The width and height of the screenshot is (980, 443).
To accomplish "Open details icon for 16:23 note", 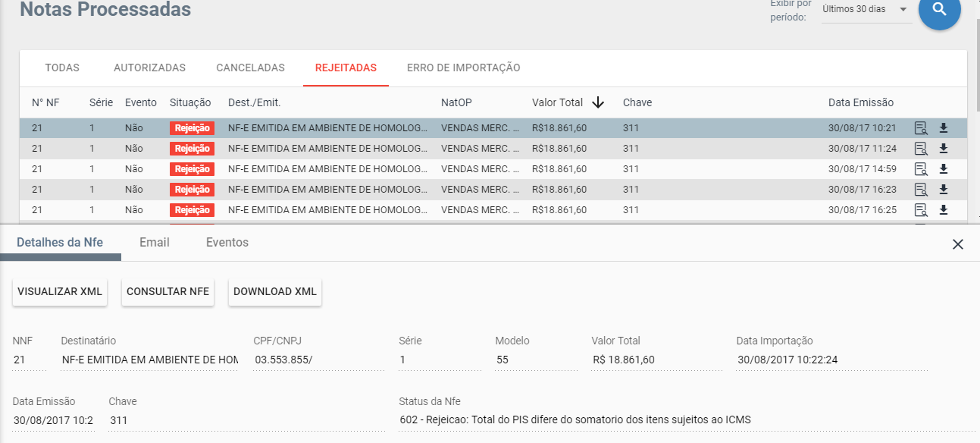I will click(x=921, y=190).
